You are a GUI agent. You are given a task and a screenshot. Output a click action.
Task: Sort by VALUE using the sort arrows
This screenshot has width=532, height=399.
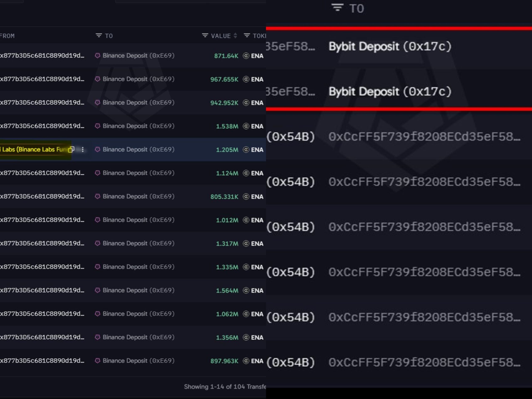(235, 36)
